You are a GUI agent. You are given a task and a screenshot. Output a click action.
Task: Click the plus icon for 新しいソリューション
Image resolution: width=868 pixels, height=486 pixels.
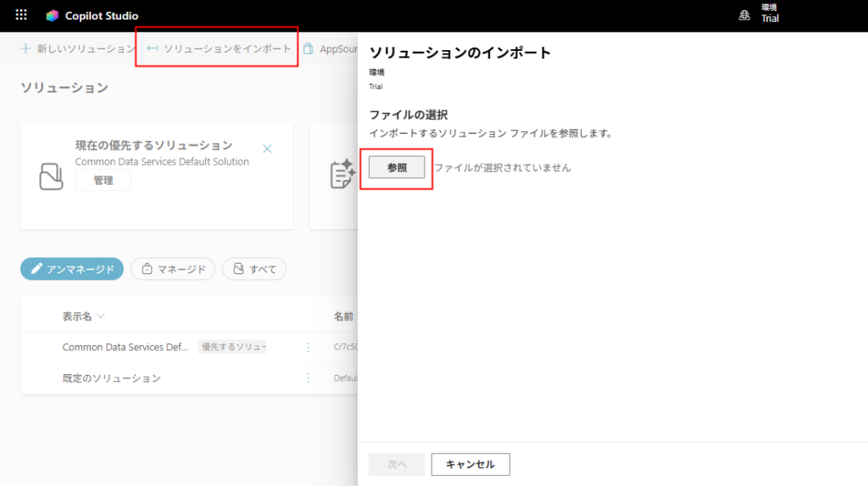(25, 49)
